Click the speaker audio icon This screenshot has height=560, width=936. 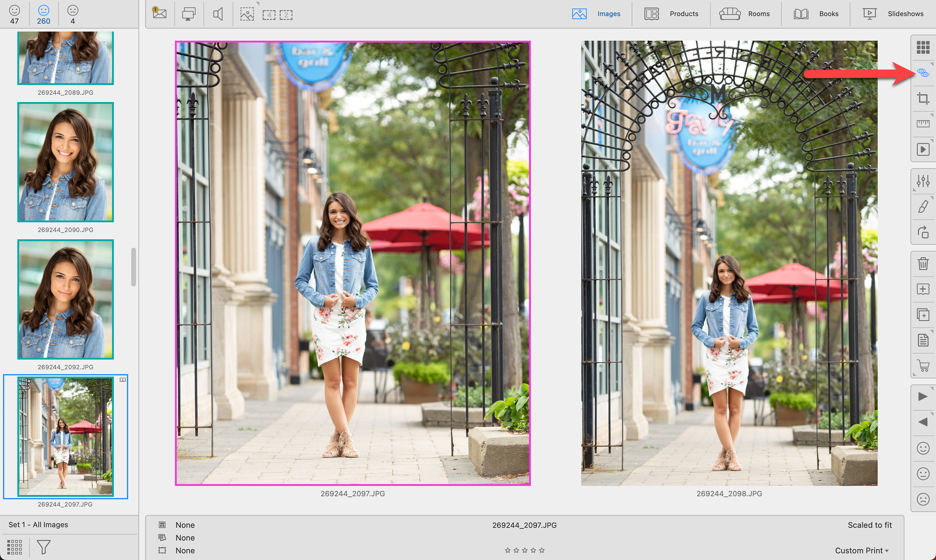point(218,14)
